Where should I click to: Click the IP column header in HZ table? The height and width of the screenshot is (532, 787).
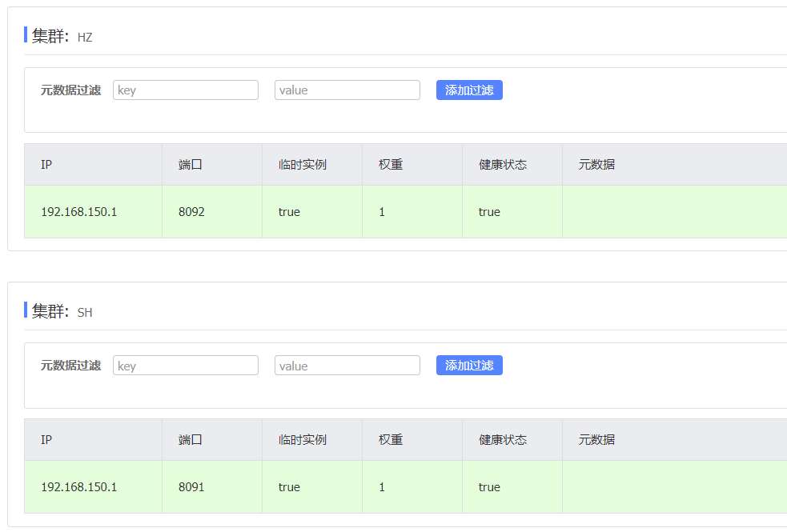[x=46, y=165]
